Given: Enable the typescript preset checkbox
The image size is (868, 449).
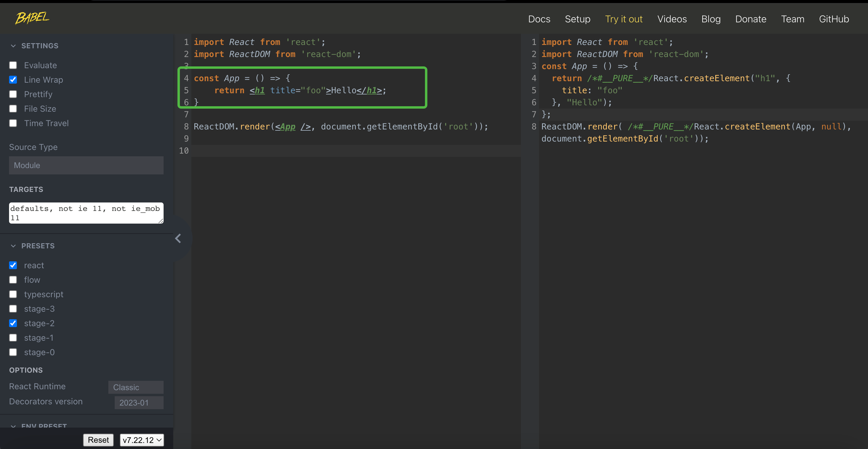Looking at the screenshot, I should click(x=14, y=294).
